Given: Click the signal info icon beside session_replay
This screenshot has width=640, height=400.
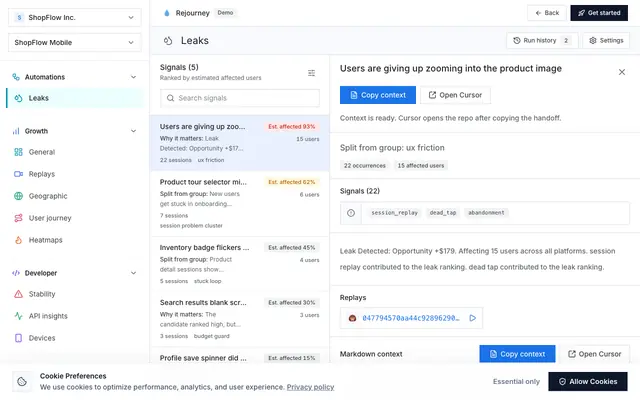Looking at the screenshot, I should point(351,213).
